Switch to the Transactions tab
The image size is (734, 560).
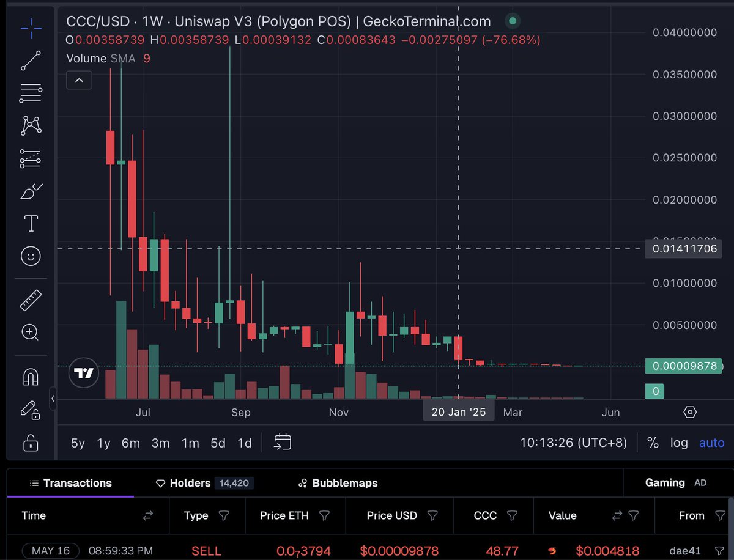(x=70, y=483)
